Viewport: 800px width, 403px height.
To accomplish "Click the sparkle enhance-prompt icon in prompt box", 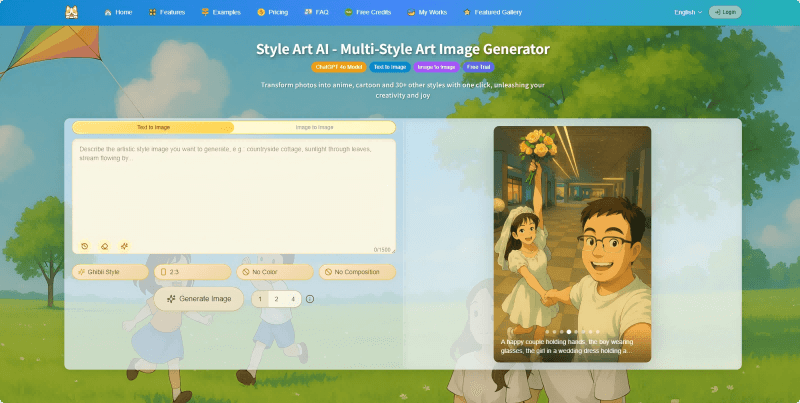I will 124,245.
